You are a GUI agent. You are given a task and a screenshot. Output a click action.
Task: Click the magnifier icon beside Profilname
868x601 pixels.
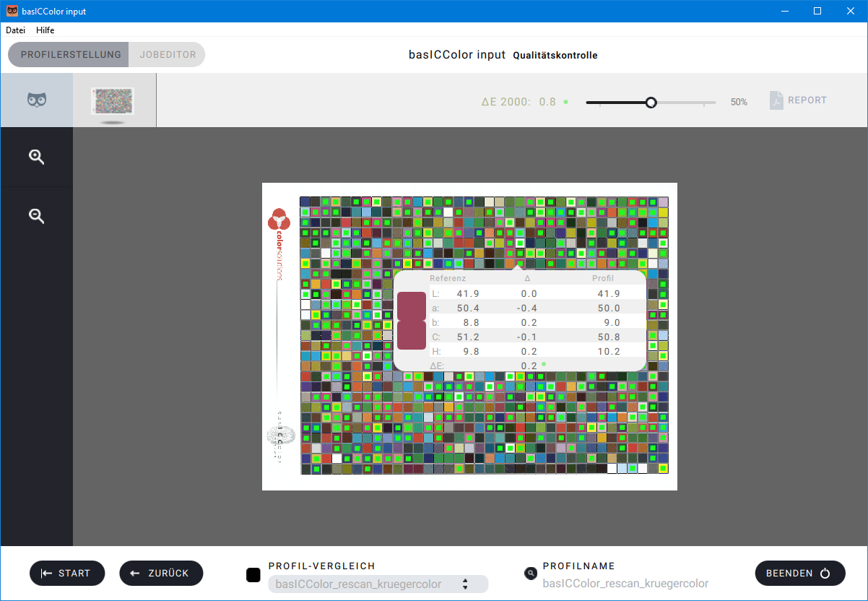(531, 574)
